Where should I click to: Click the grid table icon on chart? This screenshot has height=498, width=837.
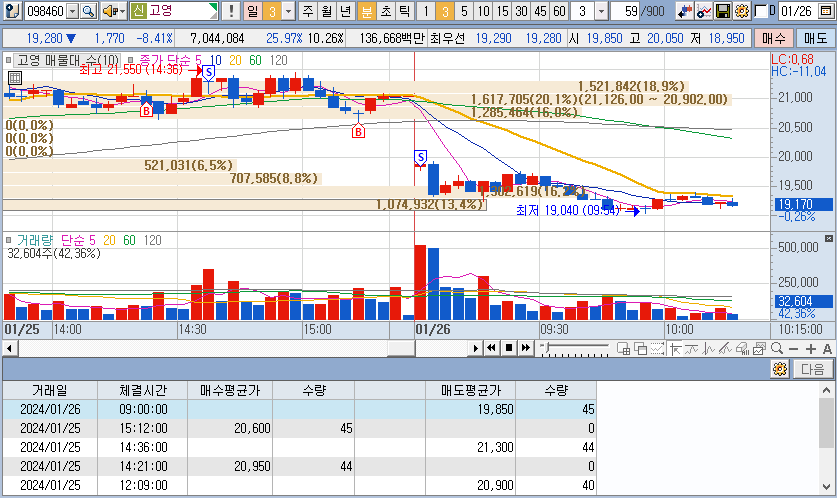pos(14,78)
